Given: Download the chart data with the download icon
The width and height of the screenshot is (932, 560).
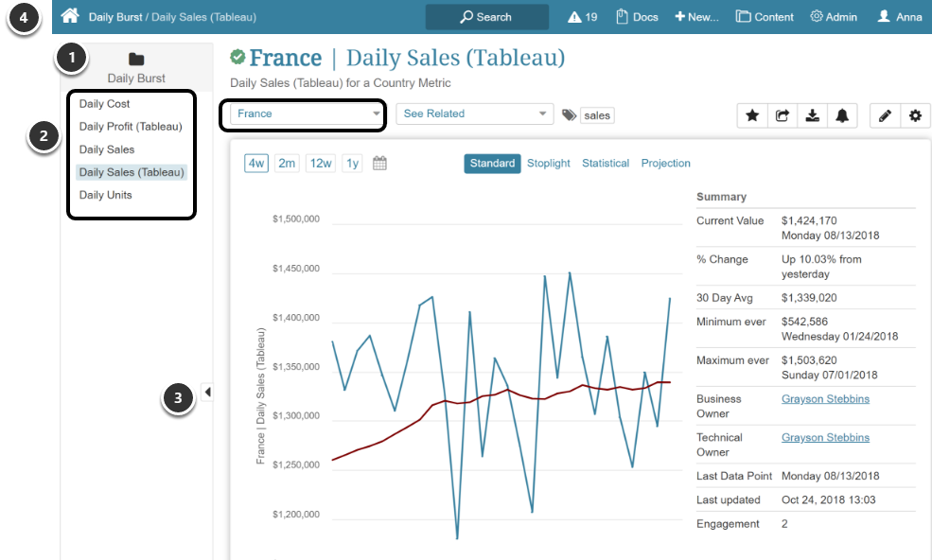Looking at the screenshot, I should click(813, 114).
